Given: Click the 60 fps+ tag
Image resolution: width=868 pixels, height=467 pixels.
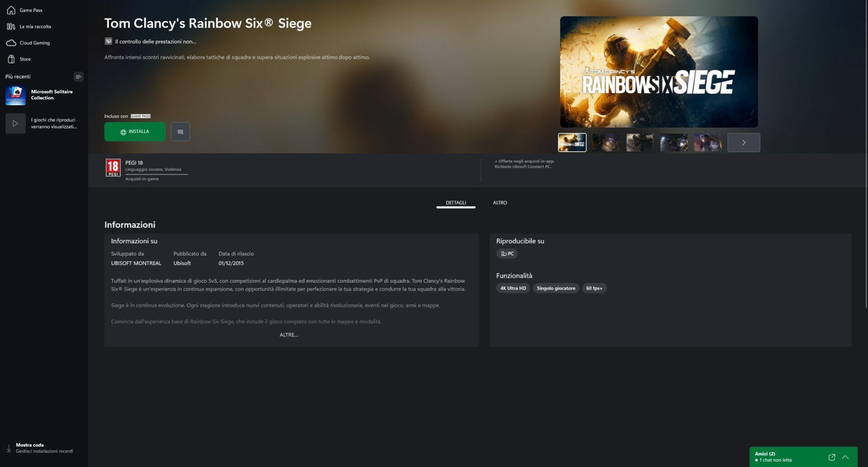Looking at the screenshot, I should coord(594,288).
